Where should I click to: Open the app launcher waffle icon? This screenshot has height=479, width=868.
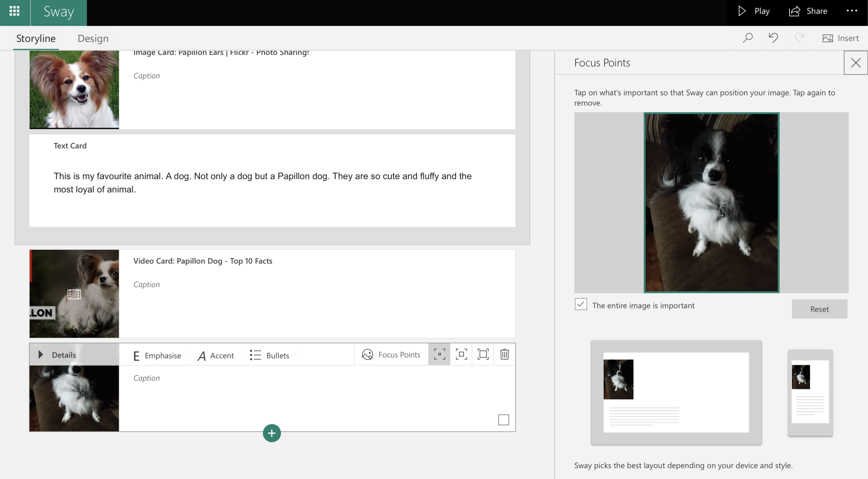(15, 11)
